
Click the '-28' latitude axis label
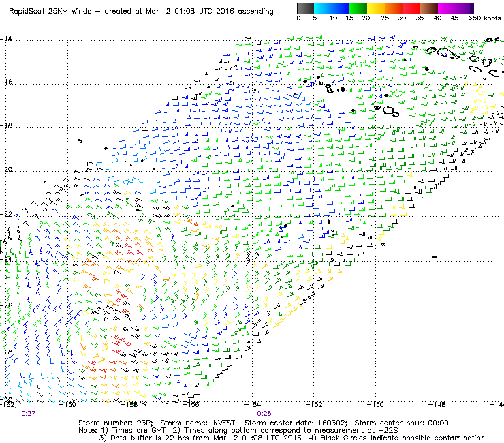click(6, 352)
